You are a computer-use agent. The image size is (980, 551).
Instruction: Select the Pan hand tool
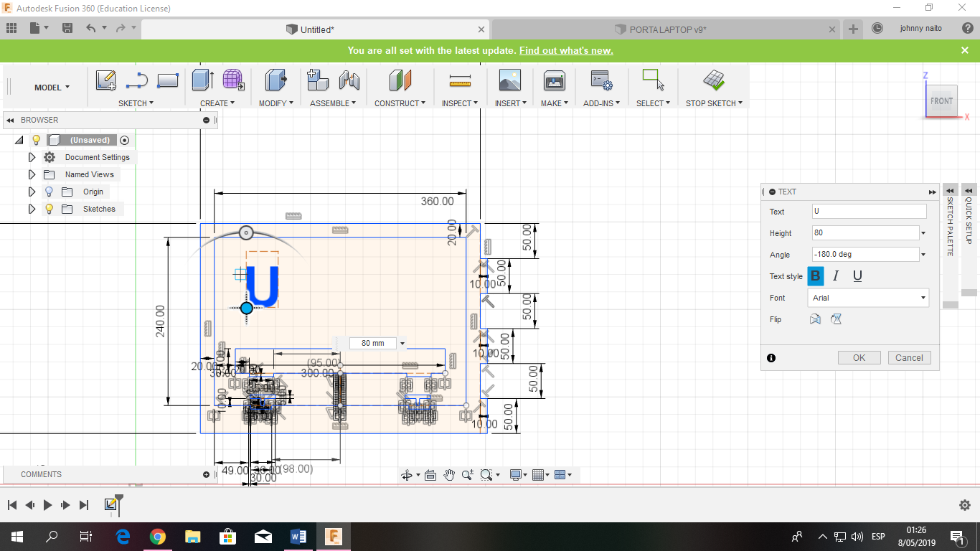point(449,475)
